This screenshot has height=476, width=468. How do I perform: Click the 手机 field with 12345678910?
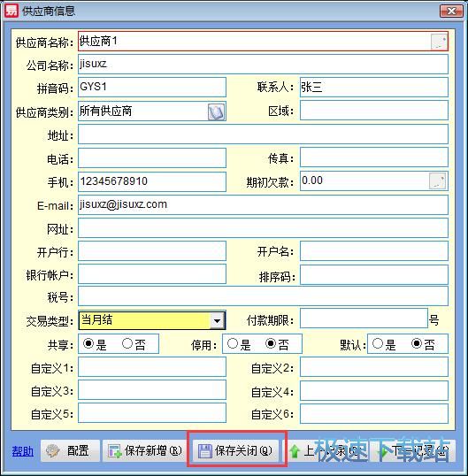click(152, 181)
